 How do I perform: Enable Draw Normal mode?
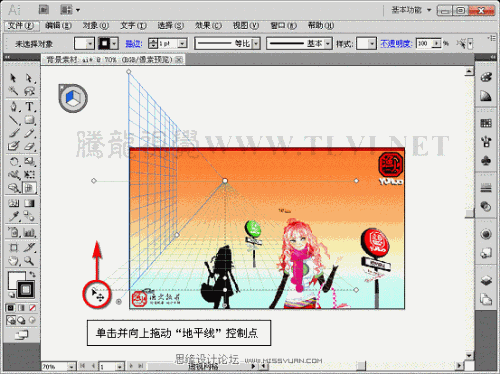[11, 320]
